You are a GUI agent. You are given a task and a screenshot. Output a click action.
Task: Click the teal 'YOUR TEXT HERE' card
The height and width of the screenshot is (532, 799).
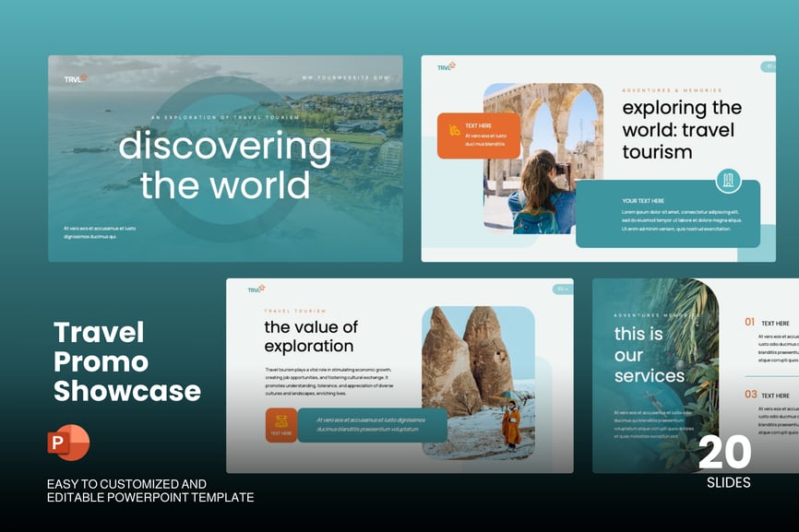point(667,215)
